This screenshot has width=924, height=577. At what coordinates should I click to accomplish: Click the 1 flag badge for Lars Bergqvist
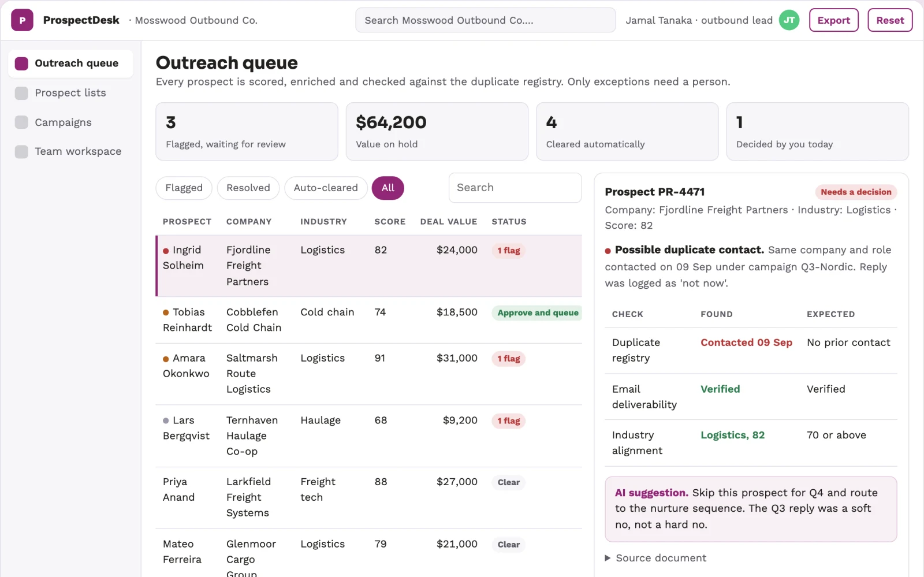pos(509,421)
